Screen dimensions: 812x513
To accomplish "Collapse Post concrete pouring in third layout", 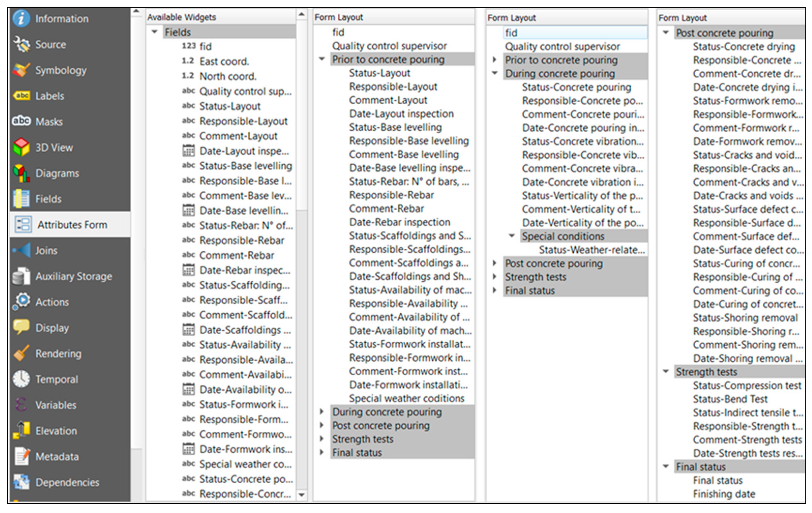I will tap(666, 33).
